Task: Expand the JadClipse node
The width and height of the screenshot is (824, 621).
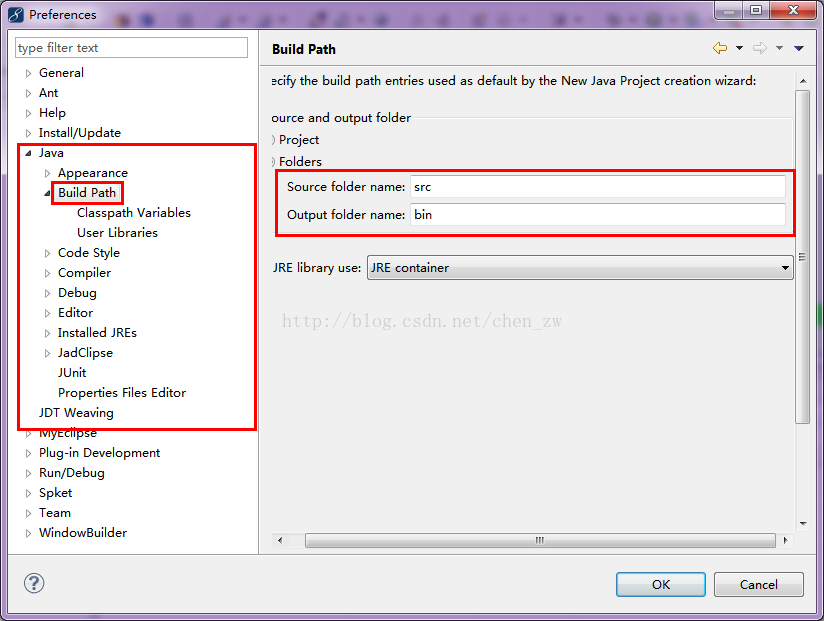Action: tap(47, 353)
